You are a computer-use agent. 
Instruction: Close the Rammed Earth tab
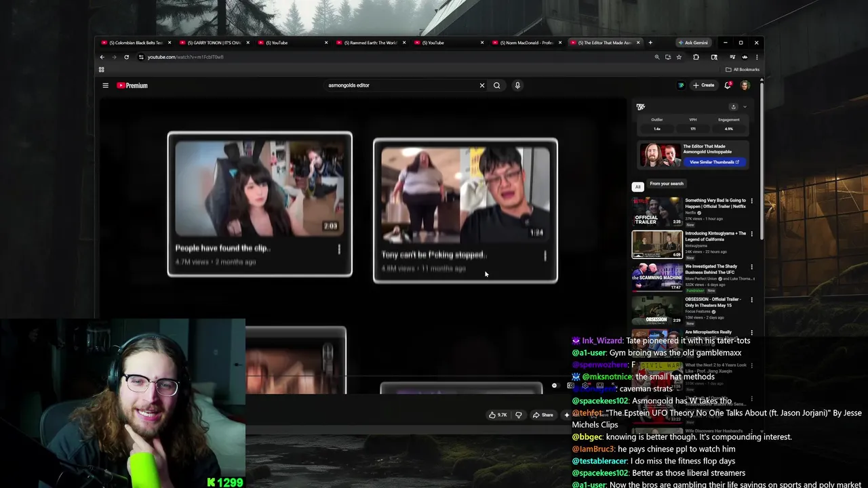coord(404,43)
